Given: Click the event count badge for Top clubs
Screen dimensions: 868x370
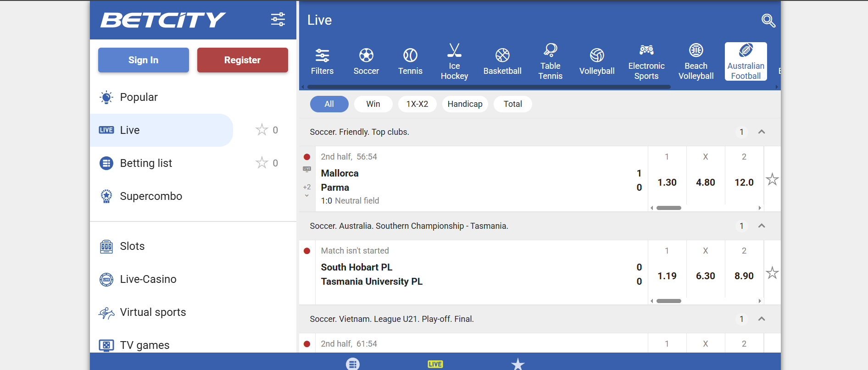Looking at the screenshot, I should tap(741, 132).
